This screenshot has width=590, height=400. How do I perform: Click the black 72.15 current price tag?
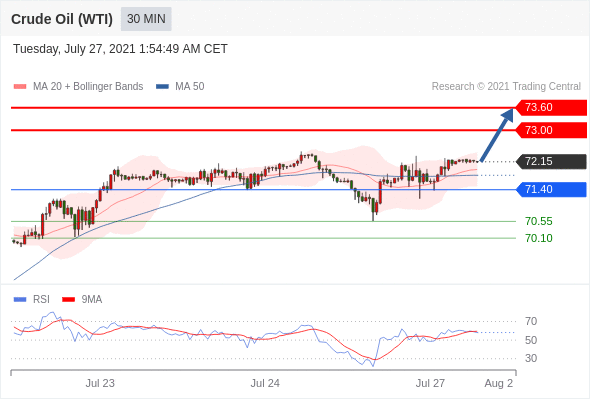click(551, 161)
